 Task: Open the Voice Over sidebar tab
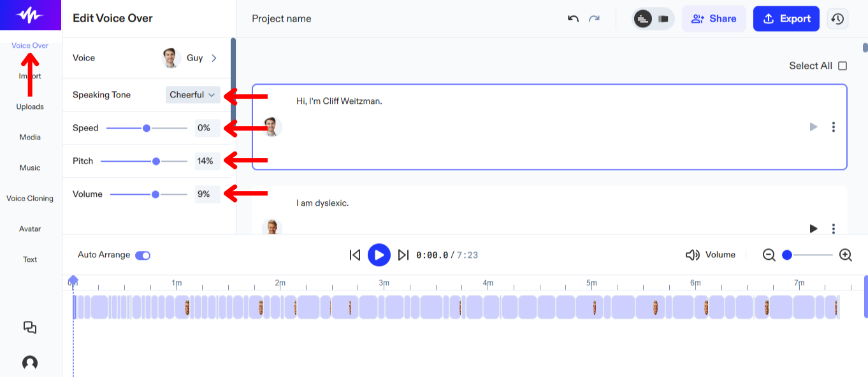coord(30,45)
